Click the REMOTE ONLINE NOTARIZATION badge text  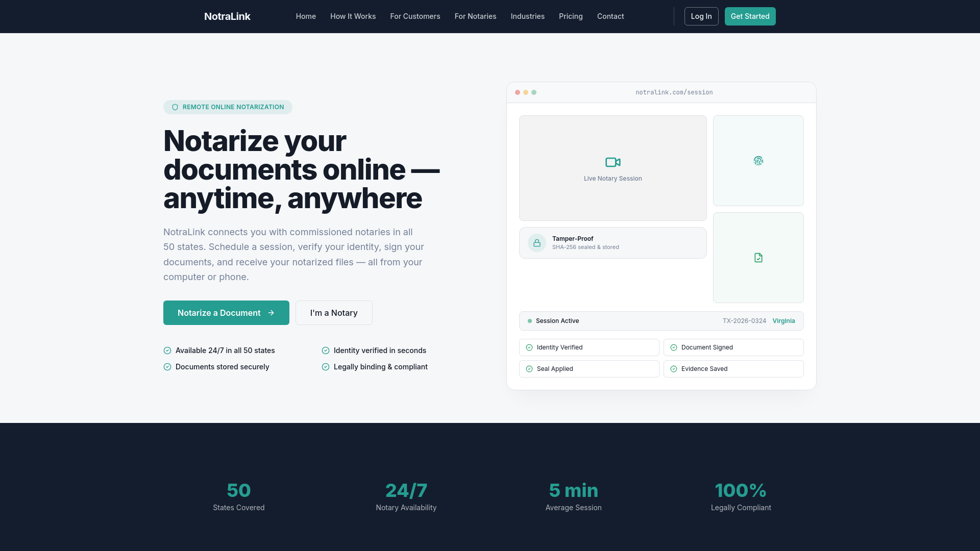coord(233,107)
